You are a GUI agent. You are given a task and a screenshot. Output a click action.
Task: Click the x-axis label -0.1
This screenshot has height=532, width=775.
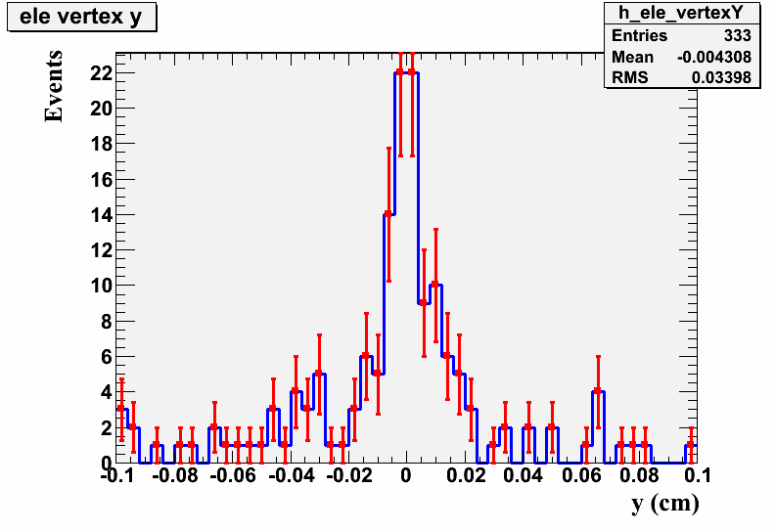tap(117, 475)
